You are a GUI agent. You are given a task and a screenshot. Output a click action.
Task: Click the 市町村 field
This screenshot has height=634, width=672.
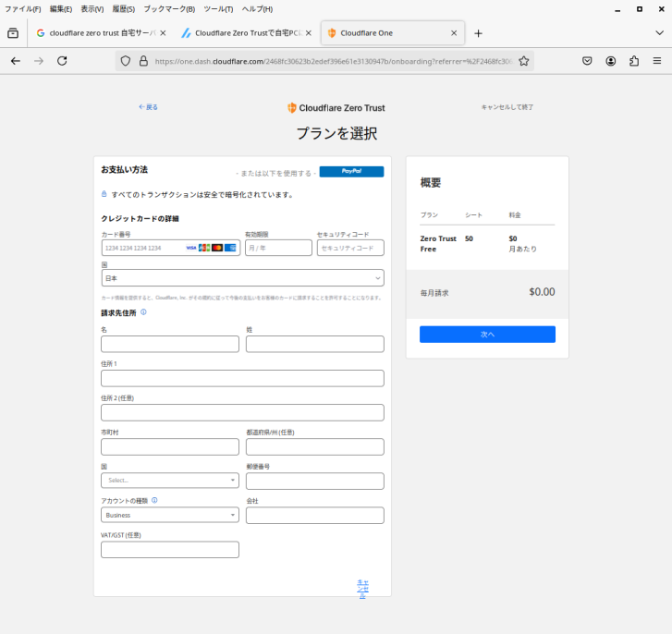(170, 446)
